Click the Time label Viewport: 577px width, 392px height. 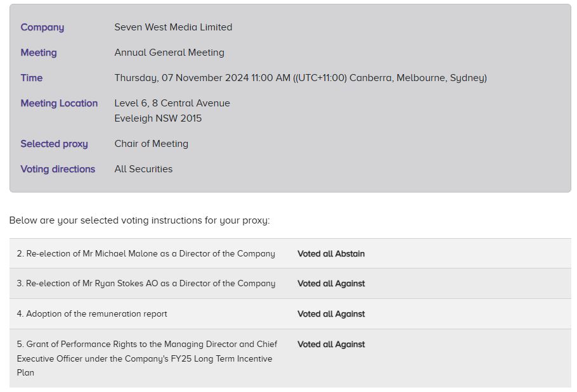pos(31,78)
